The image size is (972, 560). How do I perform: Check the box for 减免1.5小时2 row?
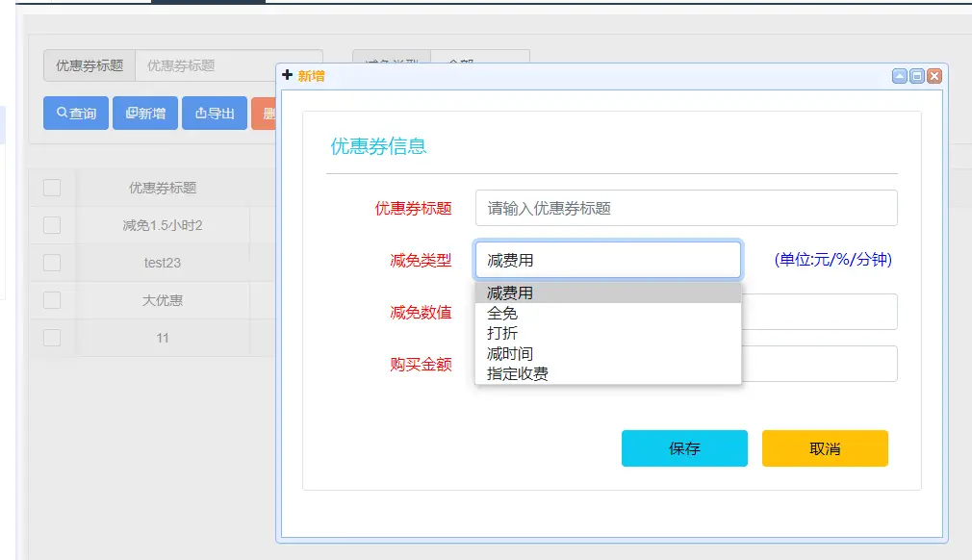pos(52,225)
